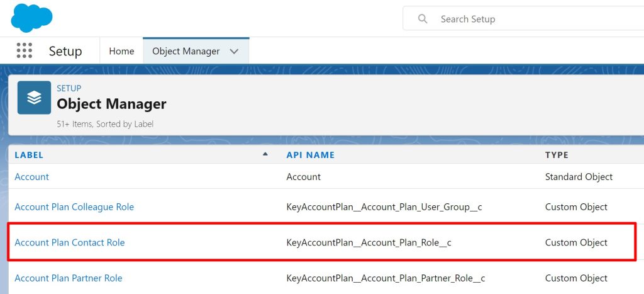644x294 pixels.
Task: Select the Object Manager tab
Action: [186, 52]
